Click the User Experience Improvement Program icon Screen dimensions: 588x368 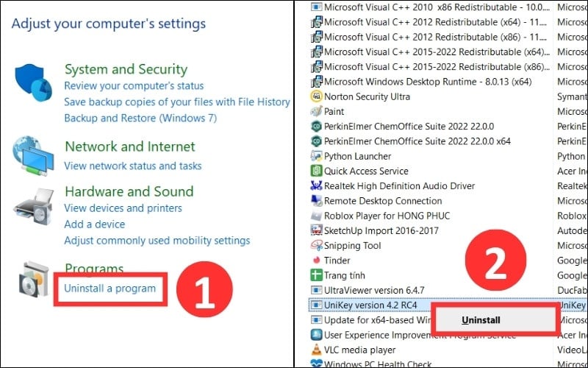pos(316,335)
